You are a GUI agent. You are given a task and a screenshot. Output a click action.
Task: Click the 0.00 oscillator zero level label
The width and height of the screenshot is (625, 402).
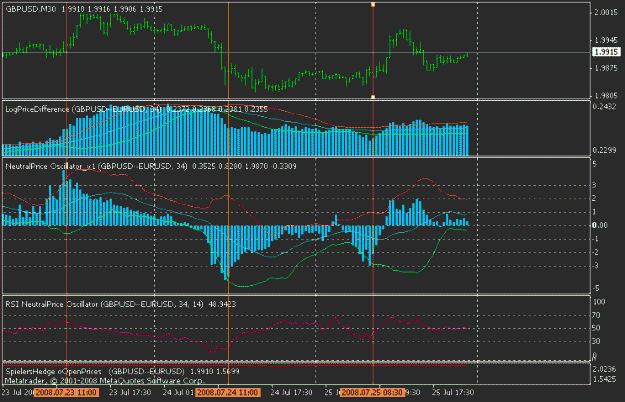(600, 225)
